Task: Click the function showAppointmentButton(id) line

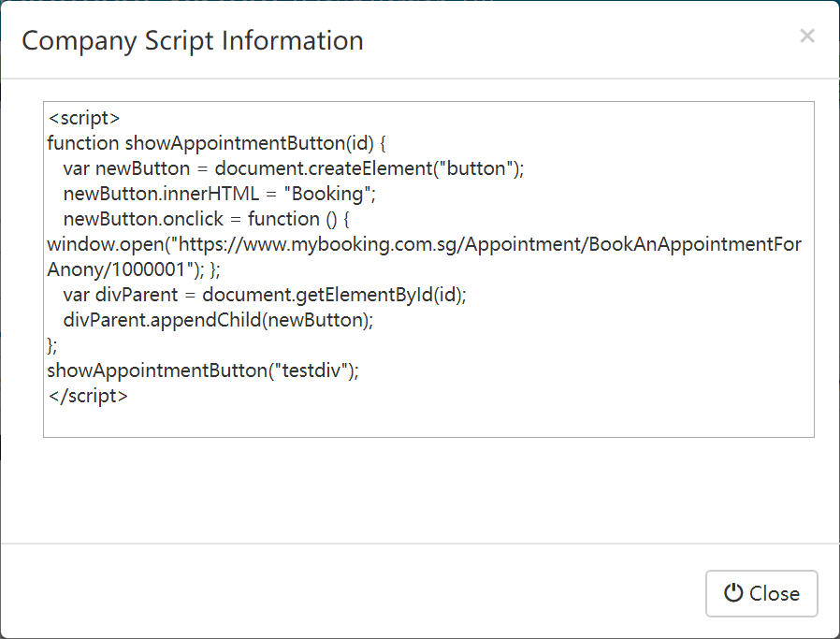Action: coord(216,143)
